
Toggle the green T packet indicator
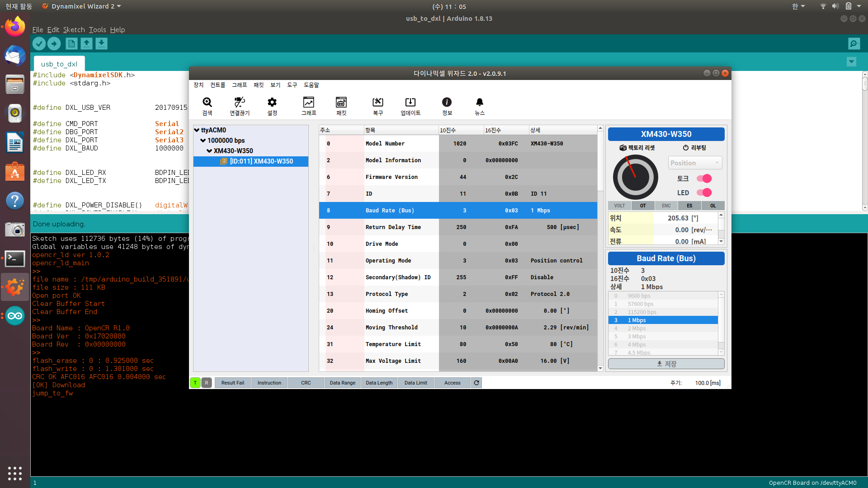[195, 383]
